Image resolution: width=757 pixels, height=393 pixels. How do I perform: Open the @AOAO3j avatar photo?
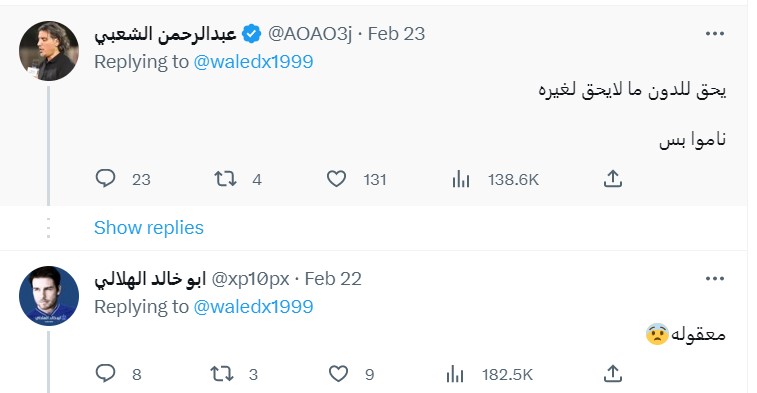pos(49,51)
